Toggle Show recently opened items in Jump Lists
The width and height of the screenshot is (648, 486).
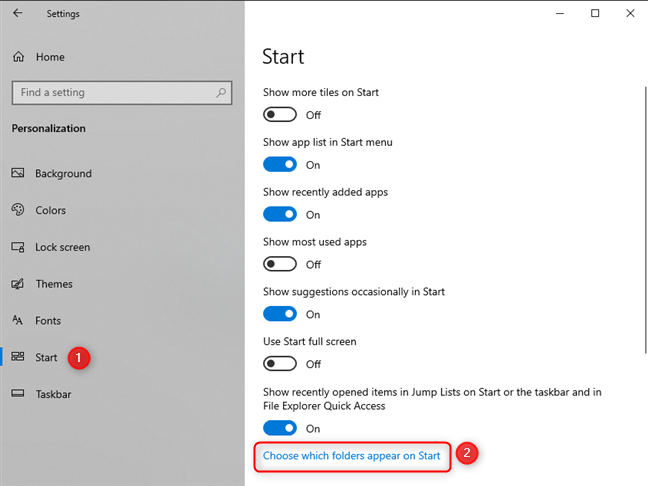280,428
